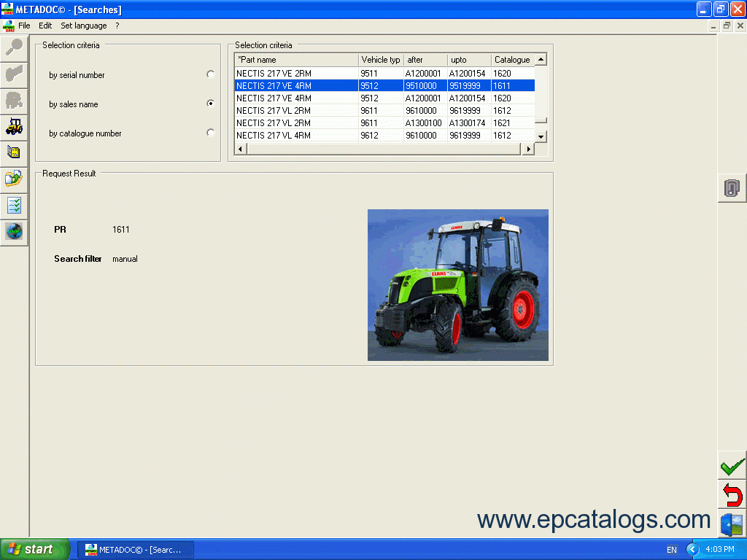Select the NECTIS 217 VL 4RM row
The image size is (747, 560).
385,135
